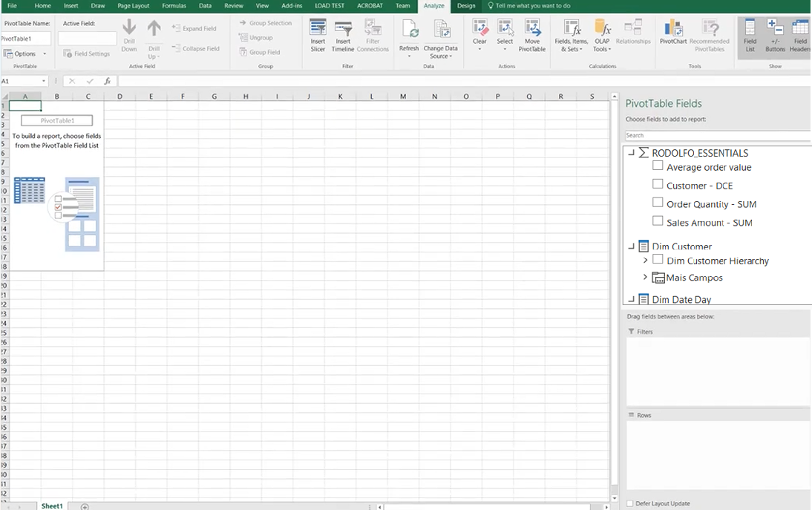Open the PivotChart tool

pyautogui.click(x=673, y=34)
